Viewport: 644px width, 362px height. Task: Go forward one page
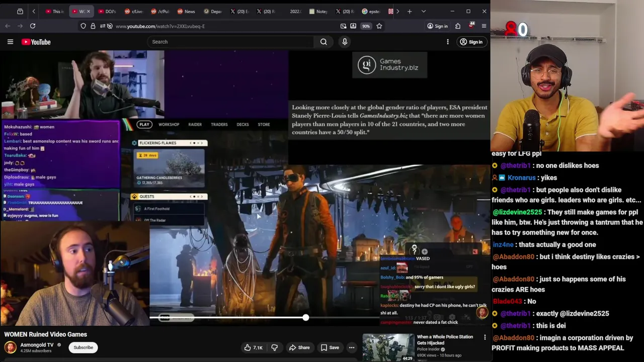(x=20, y=26)
